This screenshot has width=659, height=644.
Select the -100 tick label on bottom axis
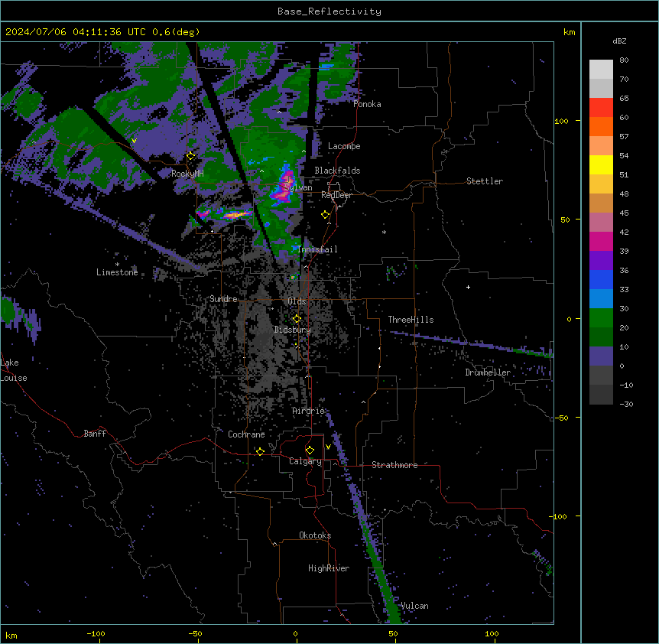96,633
